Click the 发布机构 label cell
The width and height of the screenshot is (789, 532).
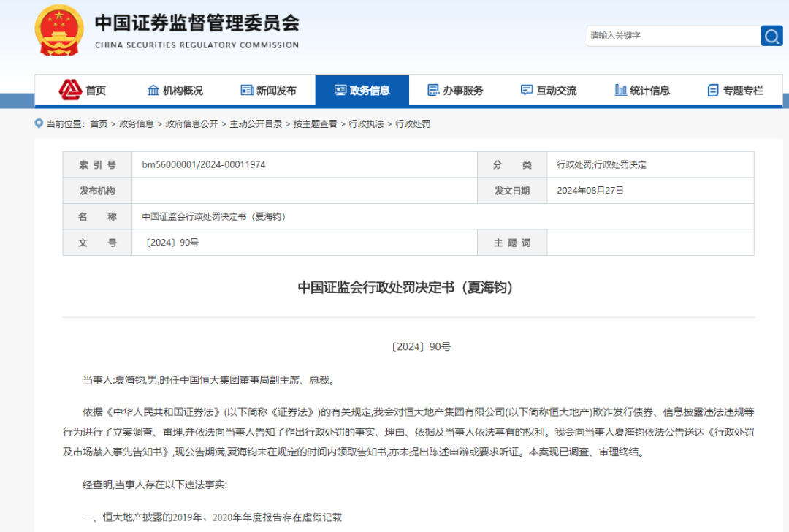pos(98,191)
